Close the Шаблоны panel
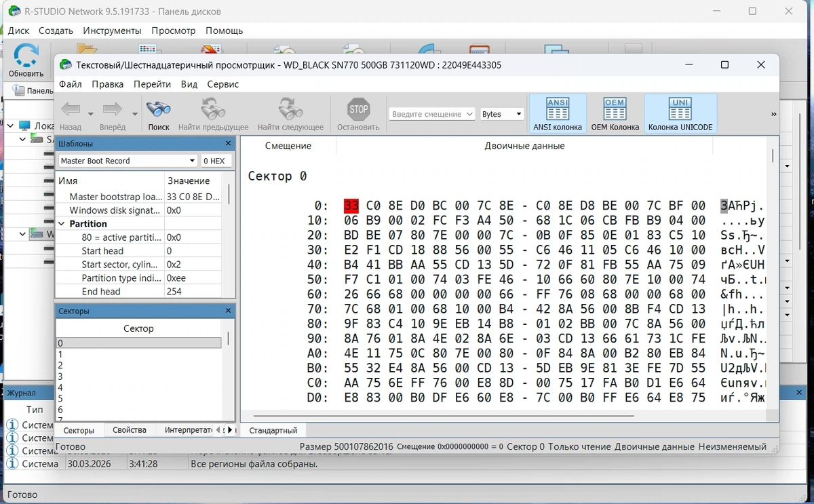The image size is (814, 504). pyautogui.click(x=228, y=143)
